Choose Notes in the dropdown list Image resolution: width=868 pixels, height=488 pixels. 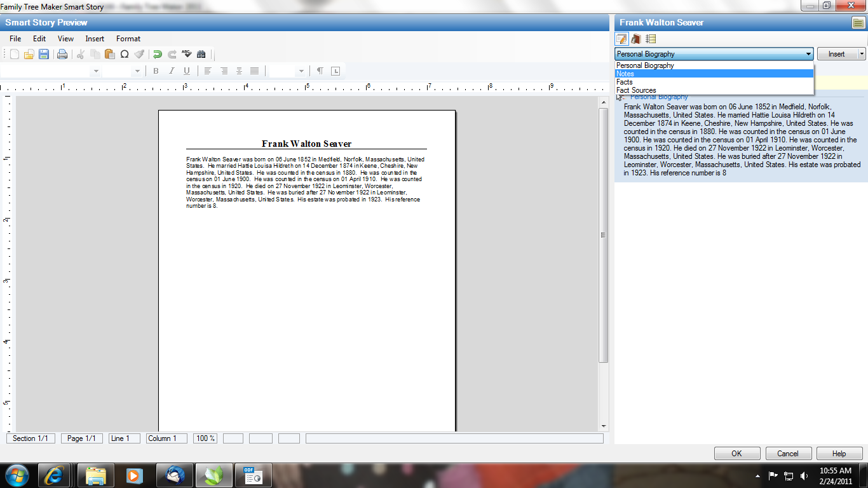point(714,74)
